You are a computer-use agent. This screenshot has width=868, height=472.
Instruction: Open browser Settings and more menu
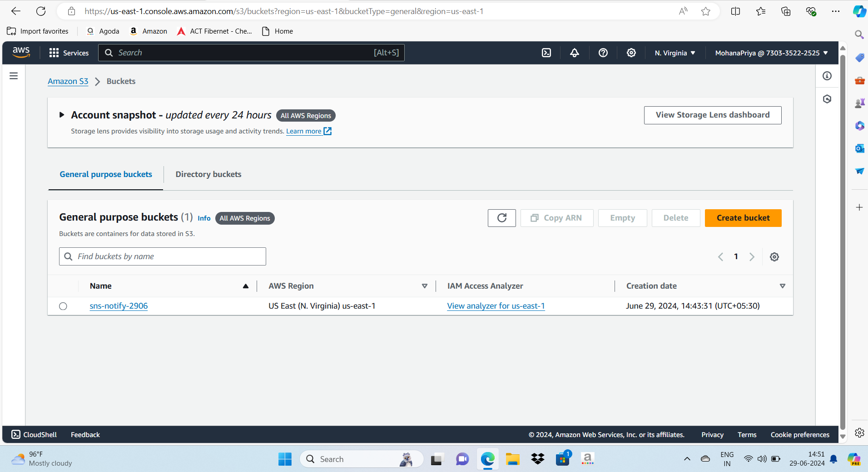836,11
